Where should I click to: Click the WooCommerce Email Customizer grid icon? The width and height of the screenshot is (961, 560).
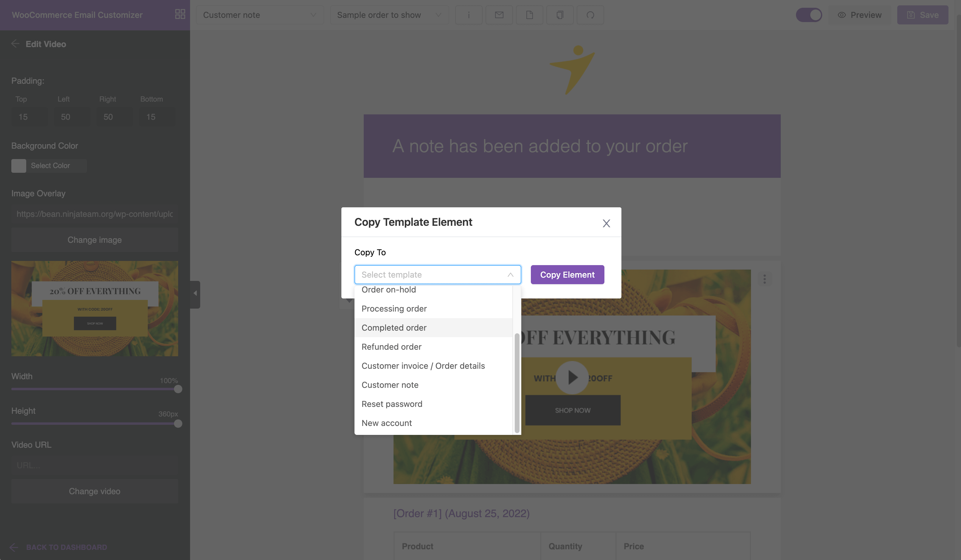179,15
